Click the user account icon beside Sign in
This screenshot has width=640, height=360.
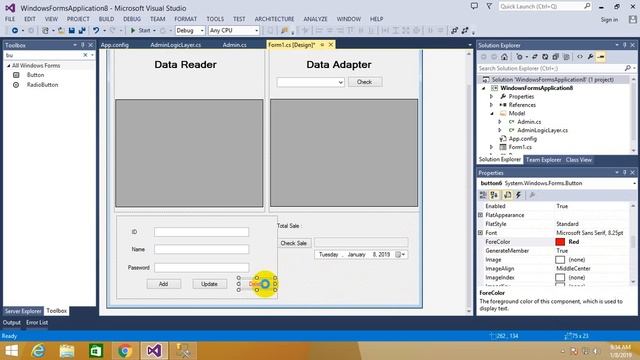click(x=633, y=20)
